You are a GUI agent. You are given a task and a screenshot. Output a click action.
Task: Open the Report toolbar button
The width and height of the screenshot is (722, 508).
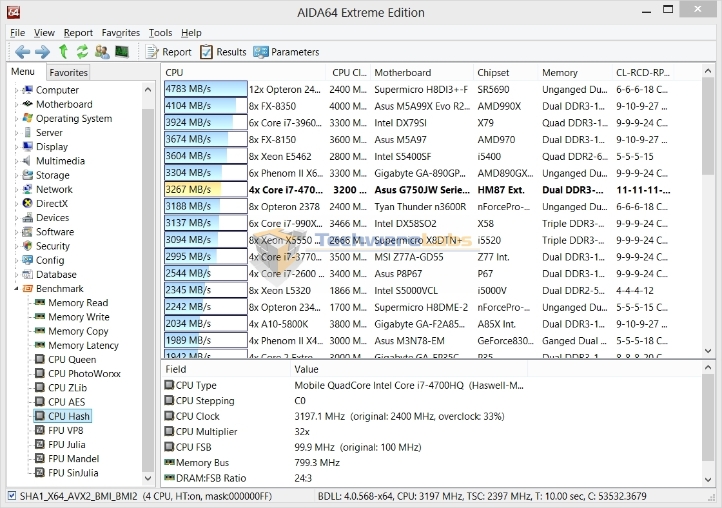(x=169, y=52)
